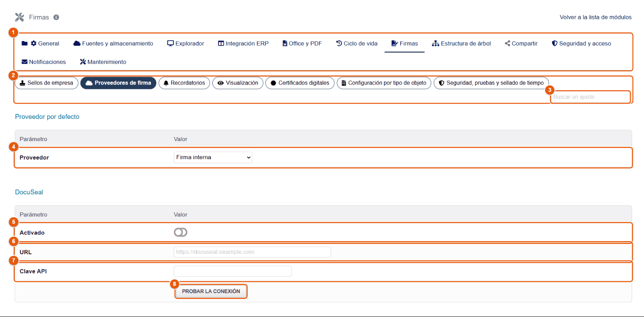Show the Sellos de empresa section
This screenshot has width=644, height=317.
[46, 83]
